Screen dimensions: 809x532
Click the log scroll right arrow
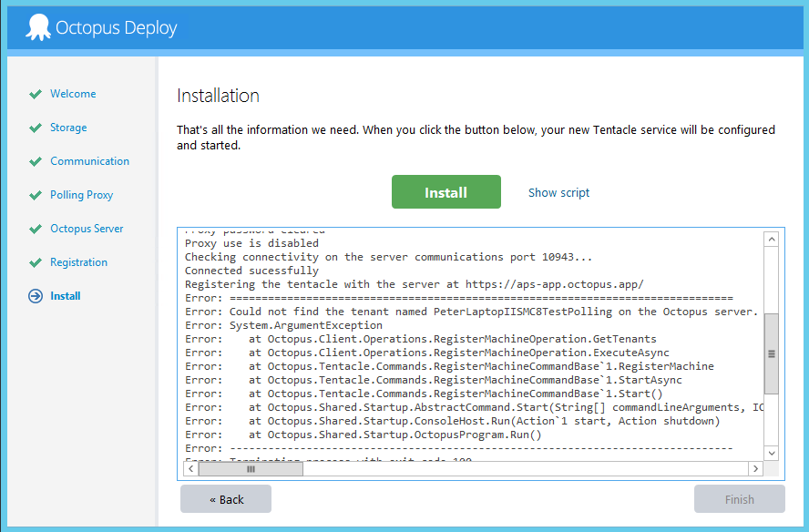point(756,468)
